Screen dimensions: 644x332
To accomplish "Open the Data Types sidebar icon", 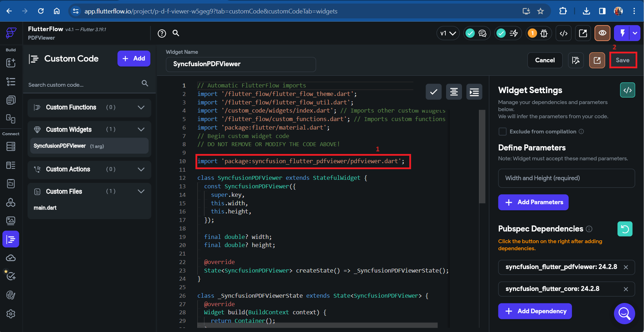I will click(x=11, y=165).
